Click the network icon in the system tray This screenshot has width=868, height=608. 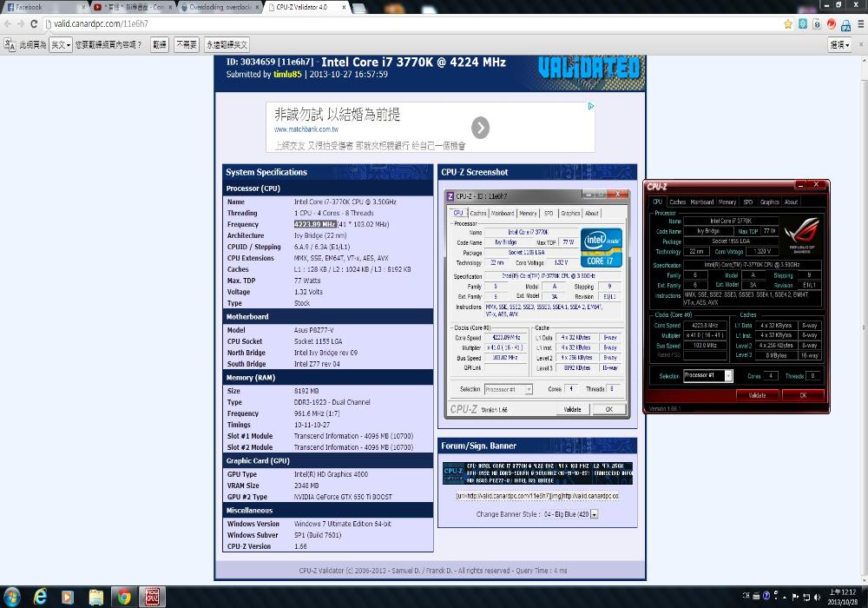[806, 597]
